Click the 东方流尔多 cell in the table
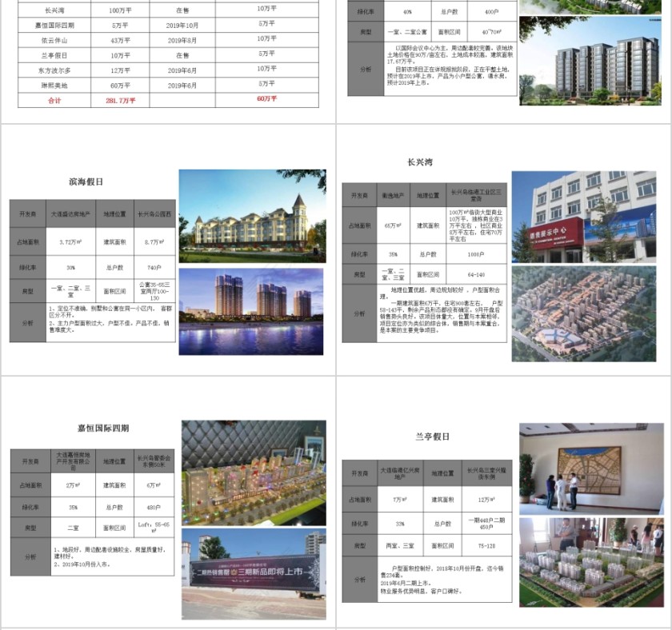672x630 pixels. point(54,70)
